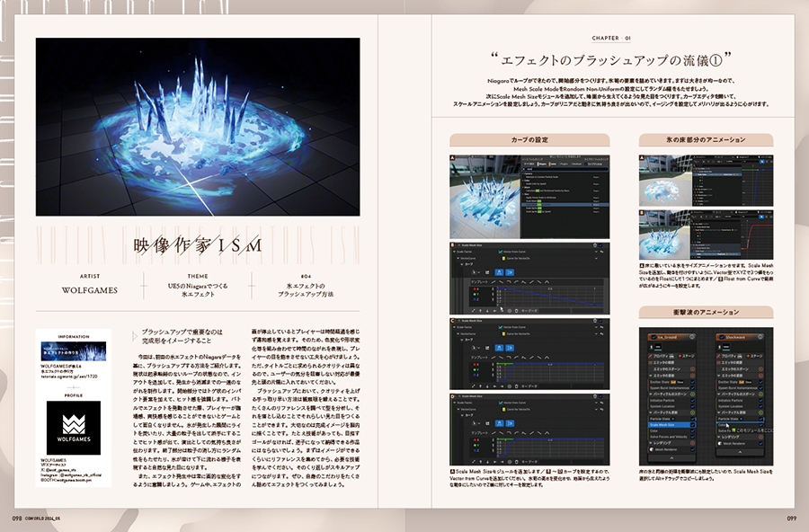Collapse the カーブ section in panel B
809x532 pixels.
click(x=462, y=264)
